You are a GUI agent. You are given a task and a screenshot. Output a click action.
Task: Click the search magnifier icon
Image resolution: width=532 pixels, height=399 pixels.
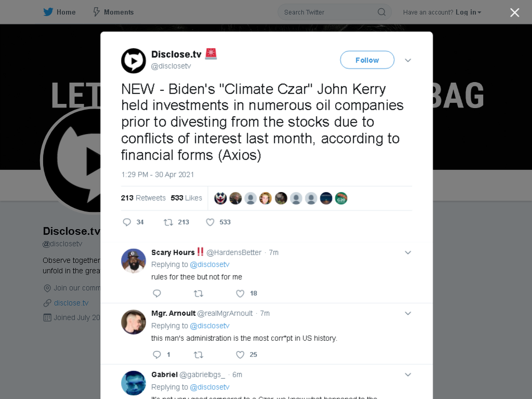click(x=381, y=12)
